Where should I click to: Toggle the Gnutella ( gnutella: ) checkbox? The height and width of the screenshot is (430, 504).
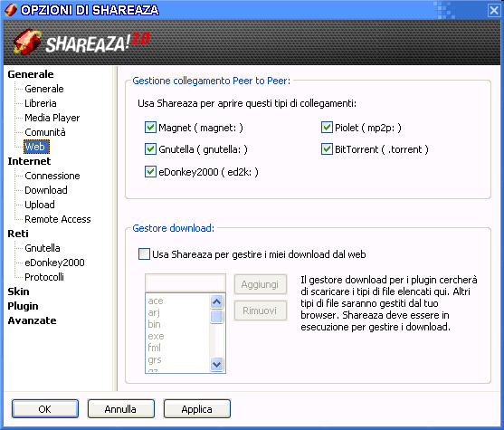tap(150, 149)
